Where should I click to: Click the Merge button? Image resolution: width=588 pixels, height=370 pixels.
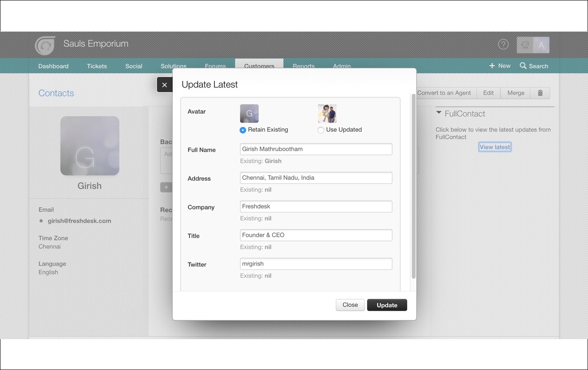[x=515, y=93]
